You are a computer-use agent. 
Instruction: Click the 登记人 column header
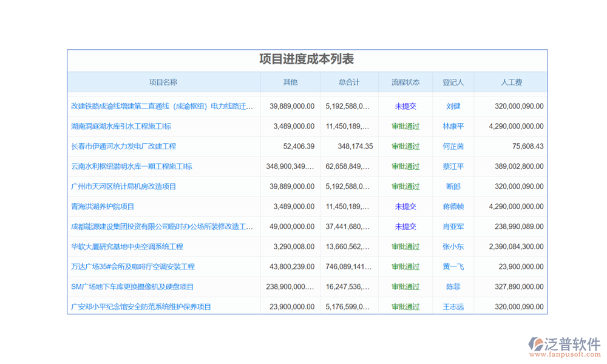453,83
